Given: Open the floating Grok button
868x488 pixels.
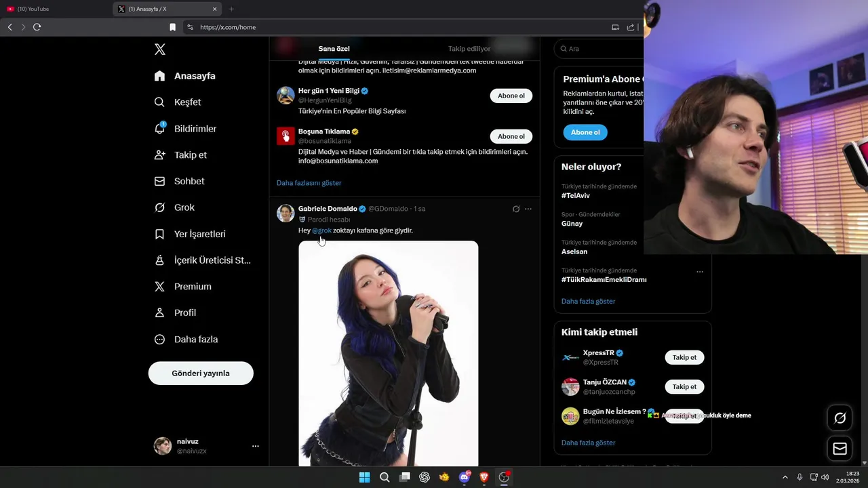Looking at the screenshot, I should (840, 418).
